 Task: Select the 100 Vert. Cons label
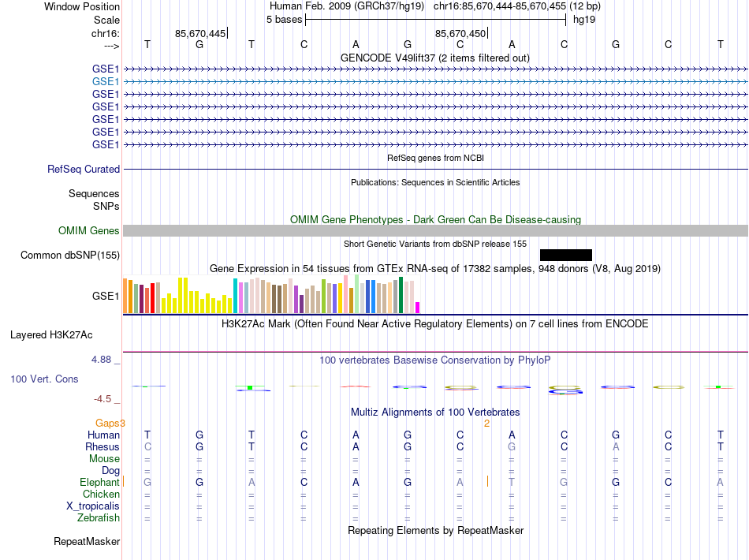point(44,379)
